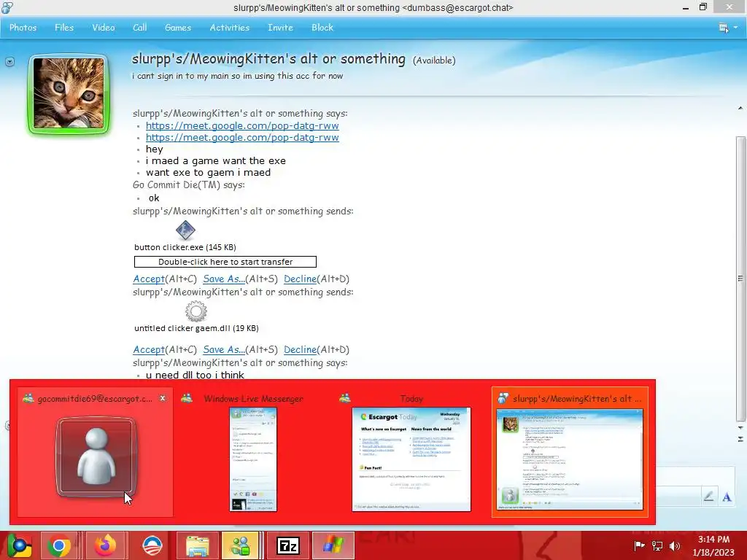Select slurpp's/MeowingKitten's alt preview thumbnail
The image size is (747, 560).
click(570, 459)
